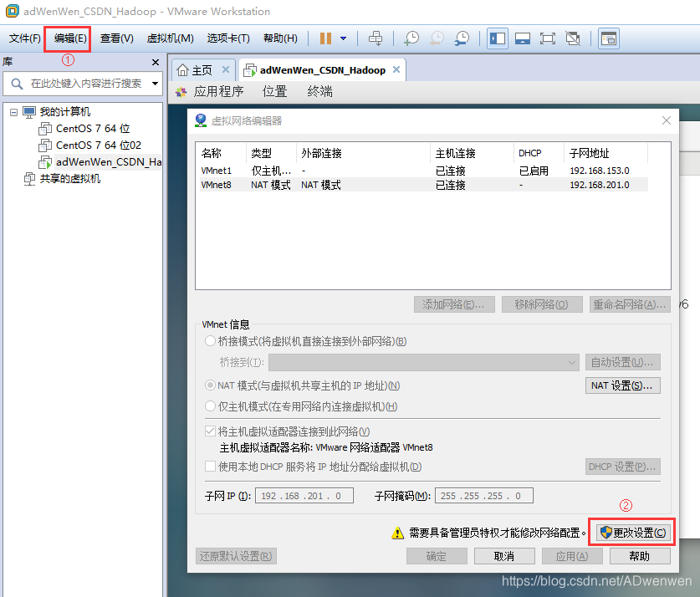Click the thumbnail bar view icon

pos(523,38)
